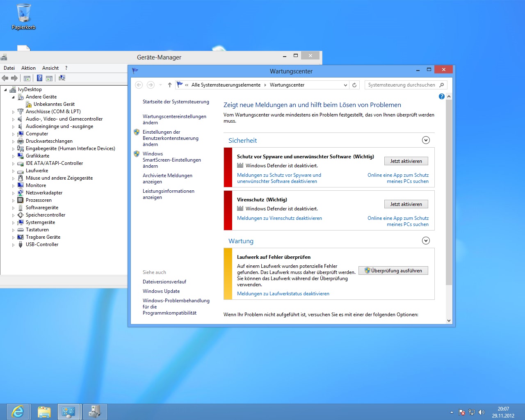Open Leistungsinformationen anzeigen link
The image size is (525, 420).
coord(169,194)
